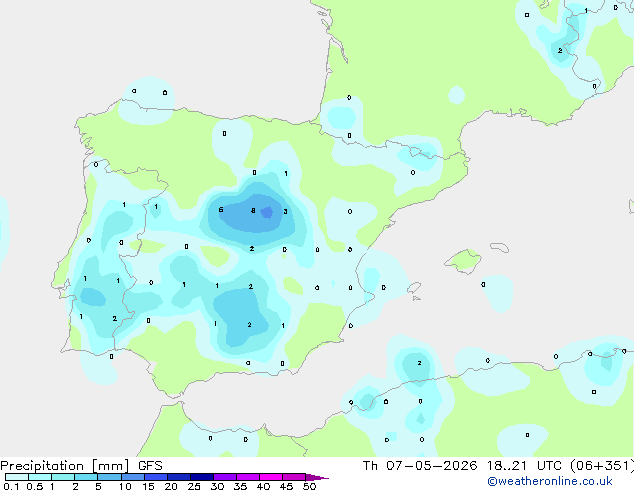Image resolution: width=634 pixels, height=490 pixels.
Task: Click the "10" legend scale label
Action: tap(125, 486)
